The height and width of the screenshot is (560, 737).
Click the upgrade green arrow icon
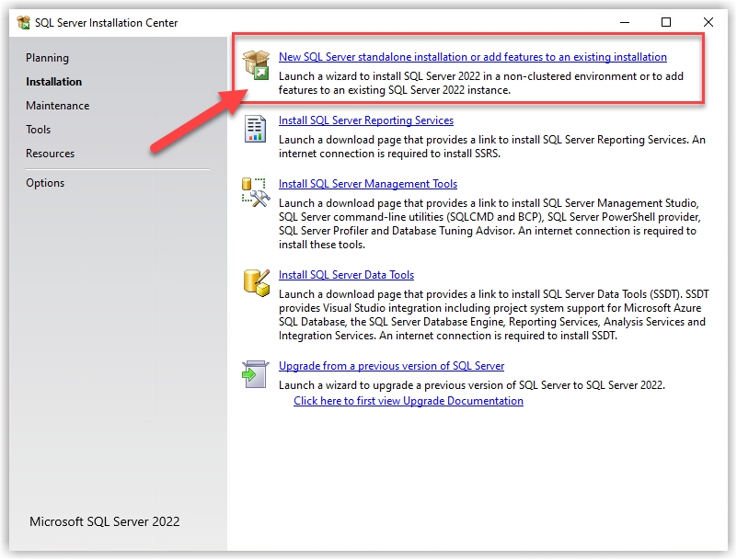point(255,374)
